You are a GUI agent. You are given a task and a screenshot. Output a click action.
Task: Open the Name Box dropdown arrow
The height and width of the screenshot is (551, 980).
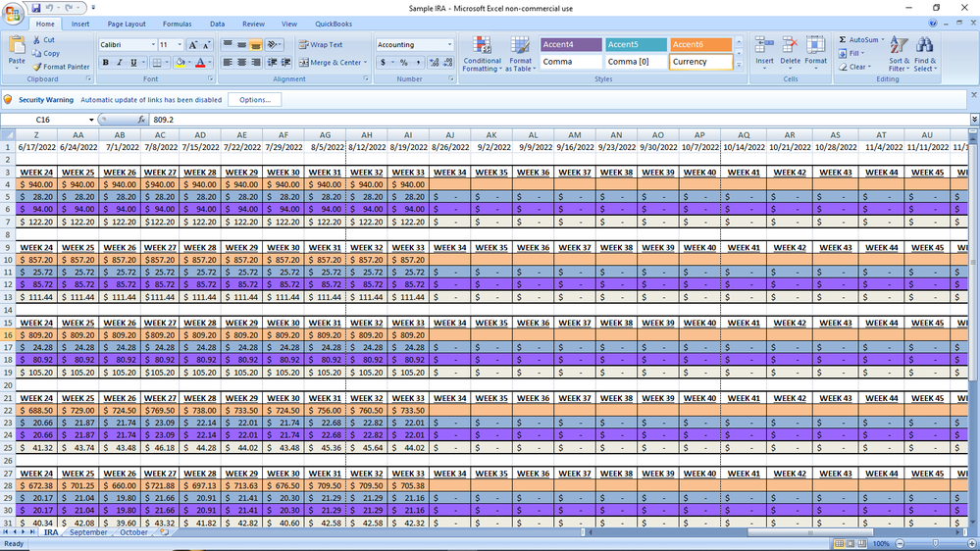(90, 120)
